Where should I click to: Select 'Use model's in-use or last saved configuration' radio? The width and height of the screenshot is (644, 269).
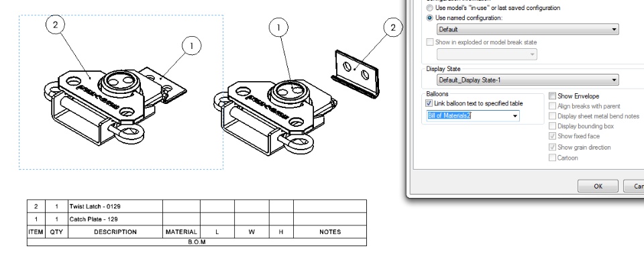[429, 8]
